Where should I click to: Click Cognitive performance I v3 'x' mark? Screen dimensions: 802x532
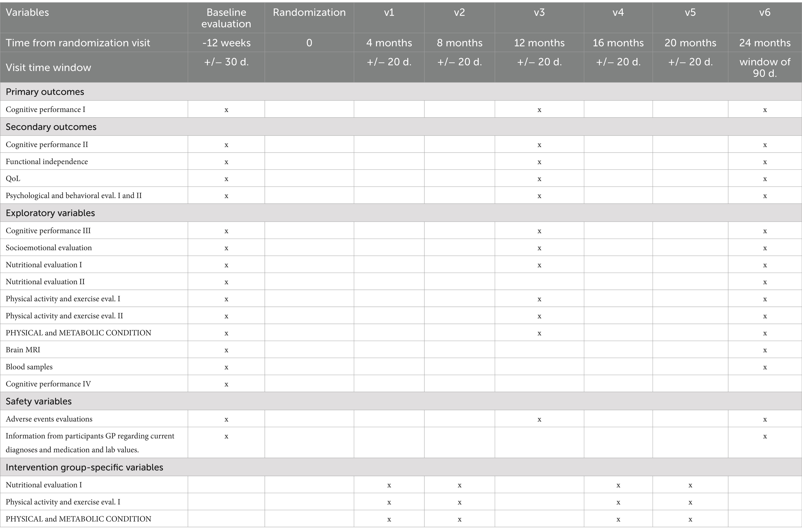click(539, 110)
